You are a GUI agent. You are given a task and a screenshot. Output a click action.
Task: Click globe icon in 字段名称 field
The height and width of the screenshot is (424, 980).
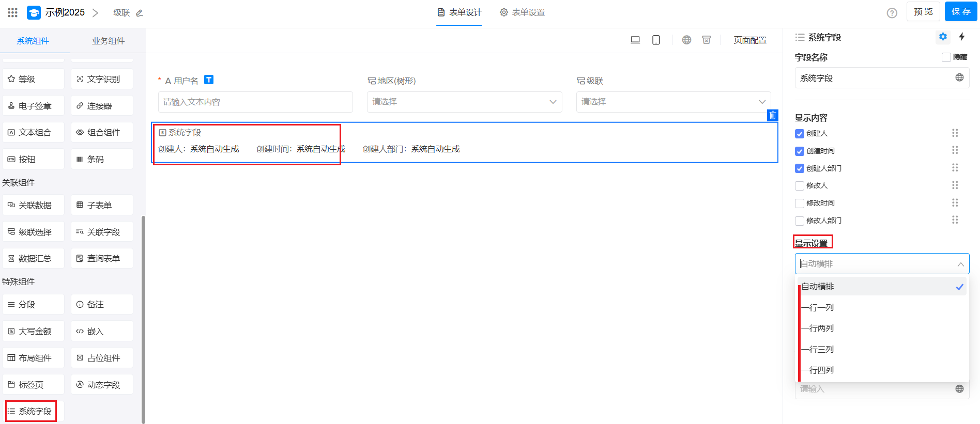[x=959, y=77]
